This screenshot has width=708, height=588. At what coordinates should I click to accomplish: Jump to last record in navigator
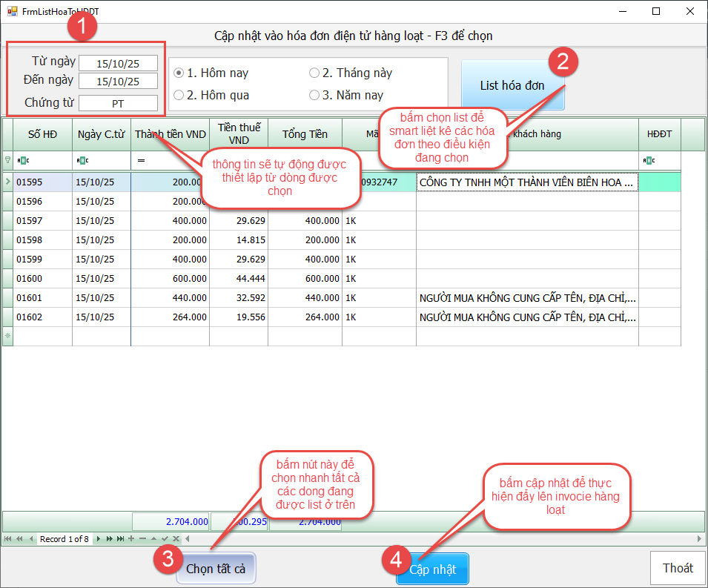(x=120, y=539)
